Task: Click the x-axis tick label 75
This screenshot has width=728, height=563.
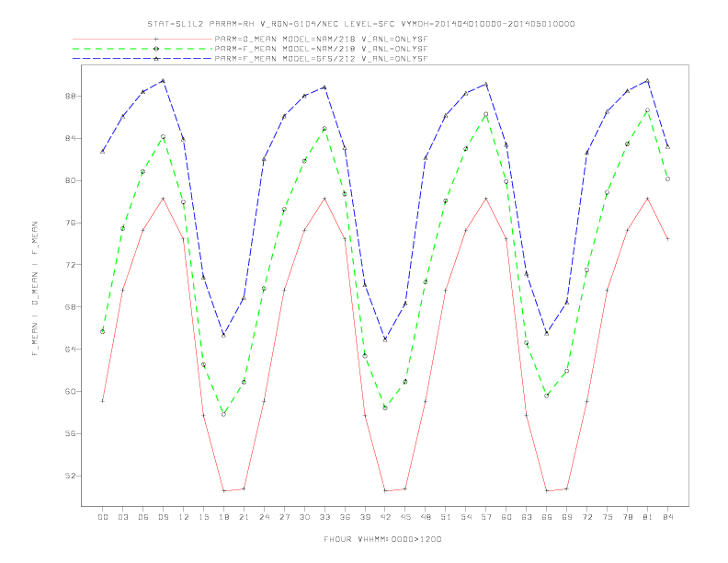Action: (x=608, y=517)
